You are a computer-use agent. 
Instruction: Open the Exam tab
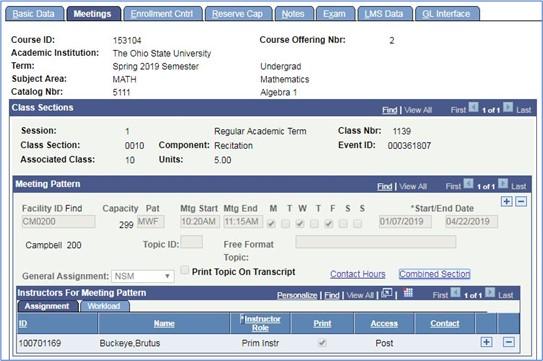335,14
